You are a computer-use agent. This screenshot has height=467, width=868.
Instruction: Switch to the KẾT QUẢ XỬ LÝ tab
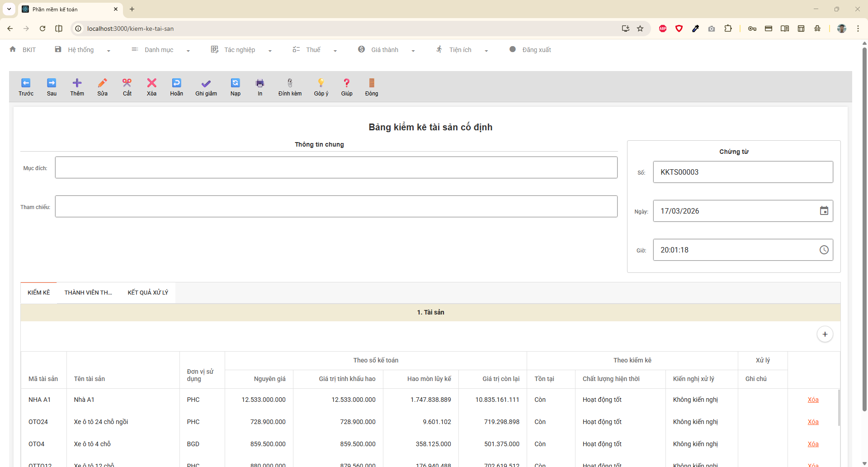[x=148, y=293]
